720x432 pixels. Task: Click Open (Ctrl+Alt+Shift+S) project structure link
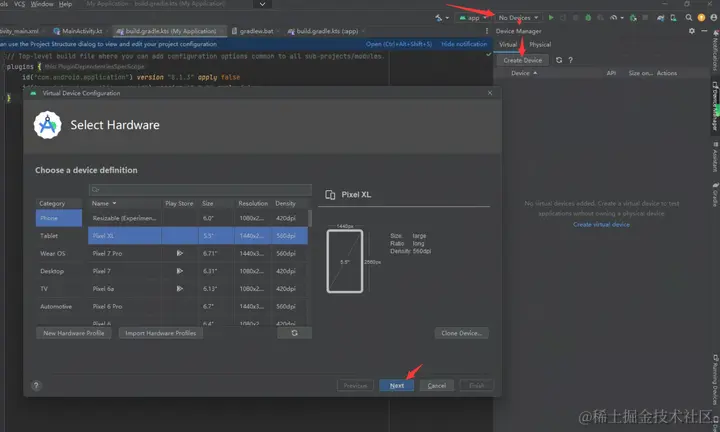click(x=399, y=44)
